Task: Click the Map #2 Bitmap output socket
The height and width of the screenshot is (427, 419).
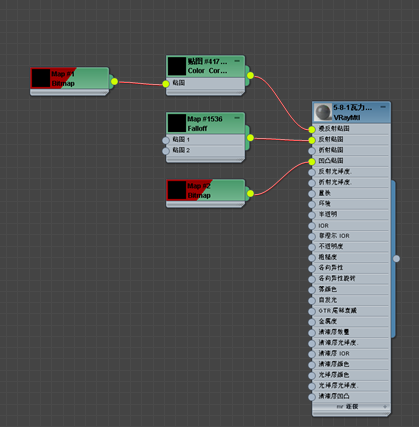Action: pos(250,193)
